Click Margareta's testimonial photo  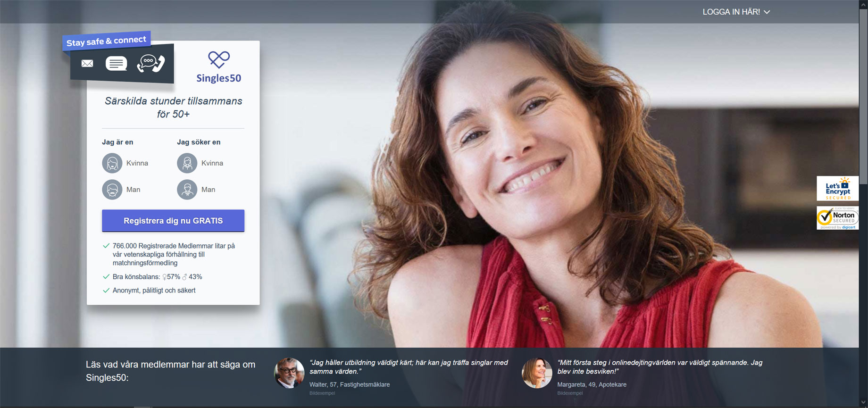point(537,373)
